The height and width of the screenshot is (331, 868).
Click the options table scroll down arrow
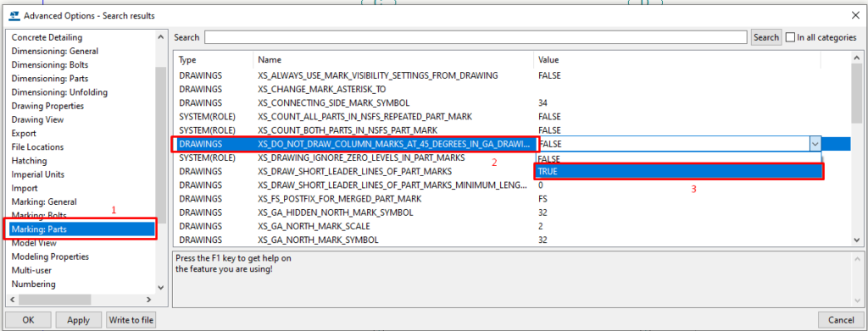(857, 240)
